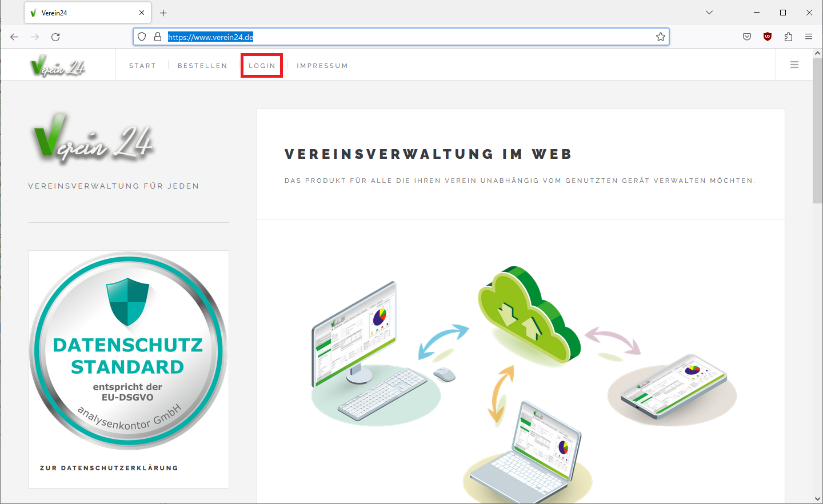This screenshot has height=504, width=823.
Task: Open the Firefox application menu icon
Action: click(809, 37)
